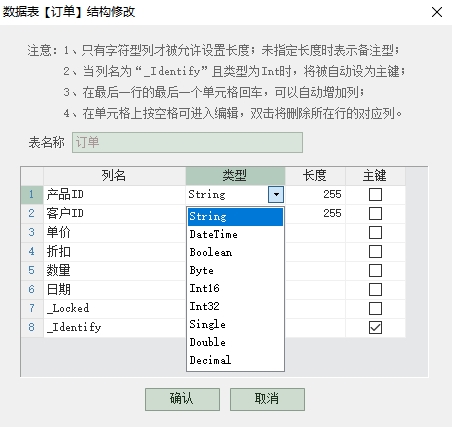Click the 类型 column header
The image size is (452, 427).
point(235,176)
